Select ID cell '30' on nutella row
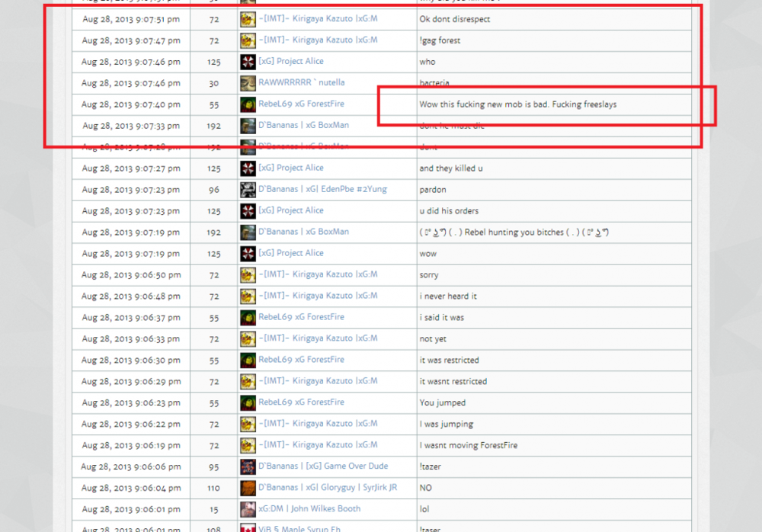 coord(214,84)
